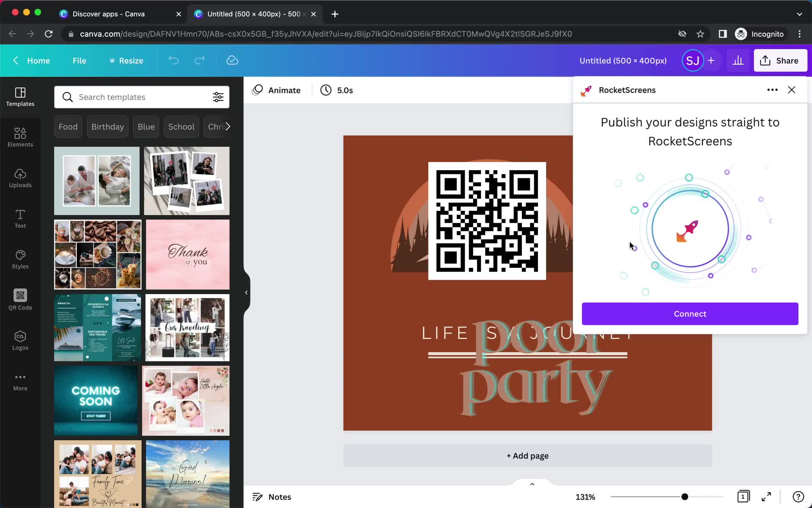Bookmark this page with star icon
812x508 pixels.
coord(700,34)
